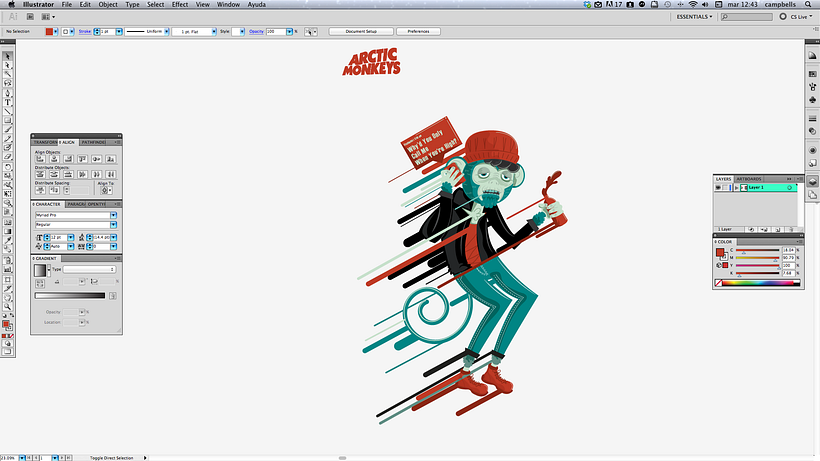Select the Artboard tool
Image resolution: width=820 pixels, height=461 pixels.
(7, 279)
